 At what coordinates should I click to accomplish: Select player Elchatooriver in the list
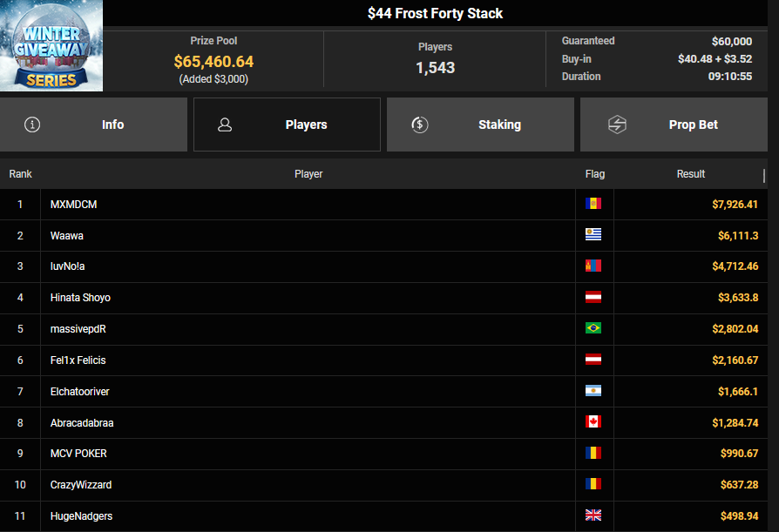click(79, 391)
